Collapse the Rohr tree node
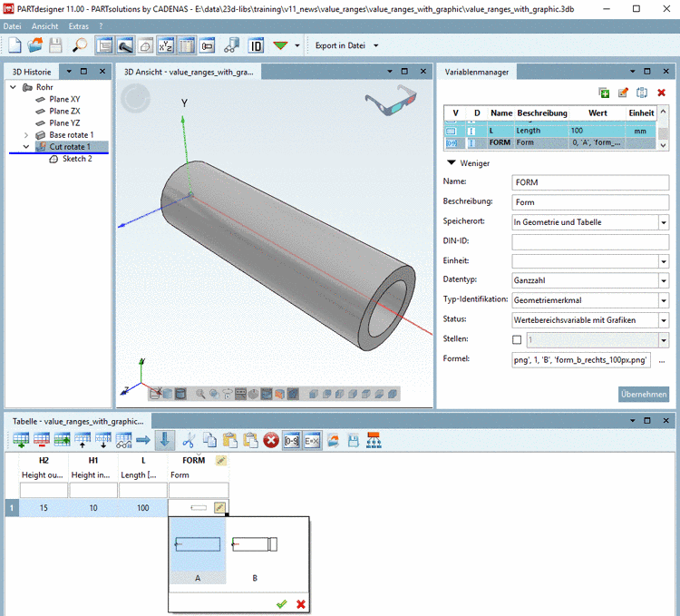The image size is (680, 616). coord(13,87)
